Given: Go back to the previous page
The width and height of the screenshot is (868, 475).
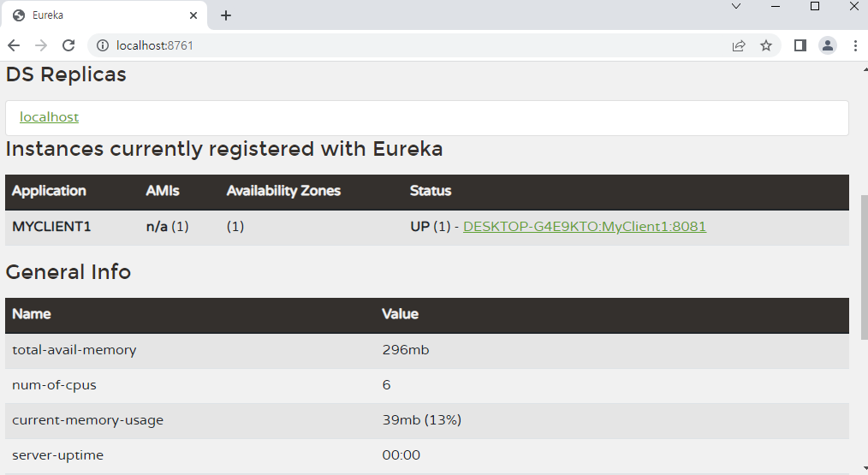Looking at the screenshot, I should [x=14, y=45].
